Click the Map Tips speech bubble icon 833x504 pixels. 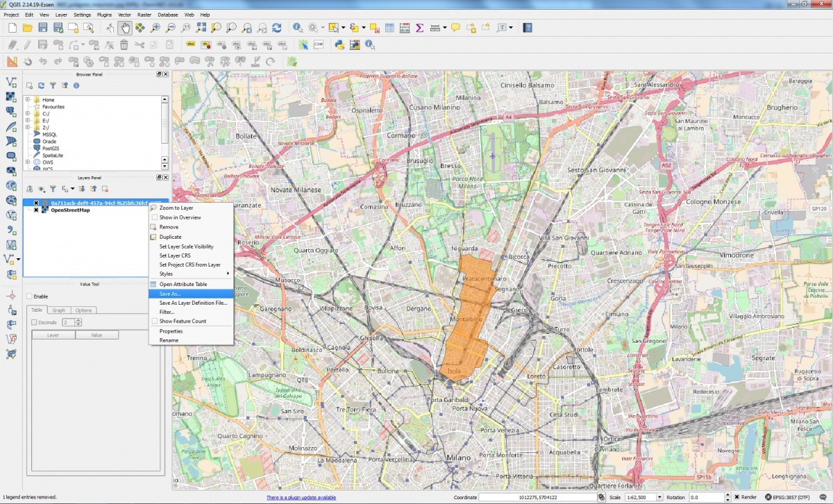[x=455, y=28]
